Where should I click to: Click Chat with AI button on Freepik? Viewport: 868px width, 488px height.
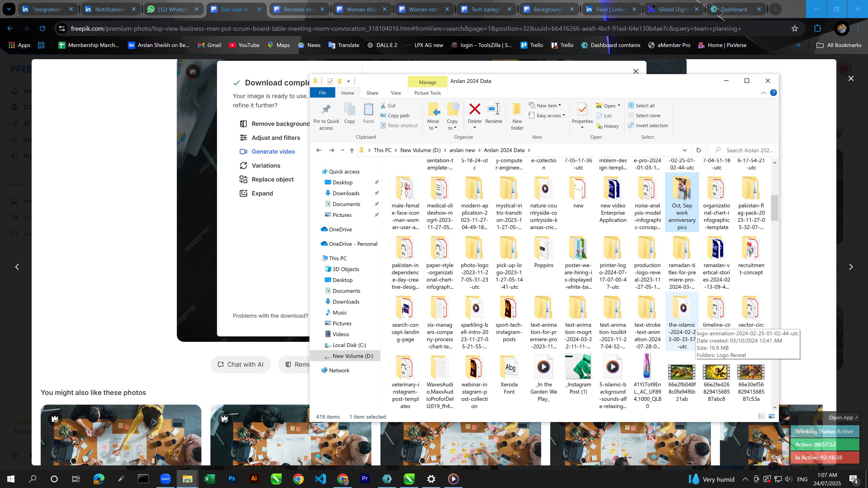tap(241, 364)
